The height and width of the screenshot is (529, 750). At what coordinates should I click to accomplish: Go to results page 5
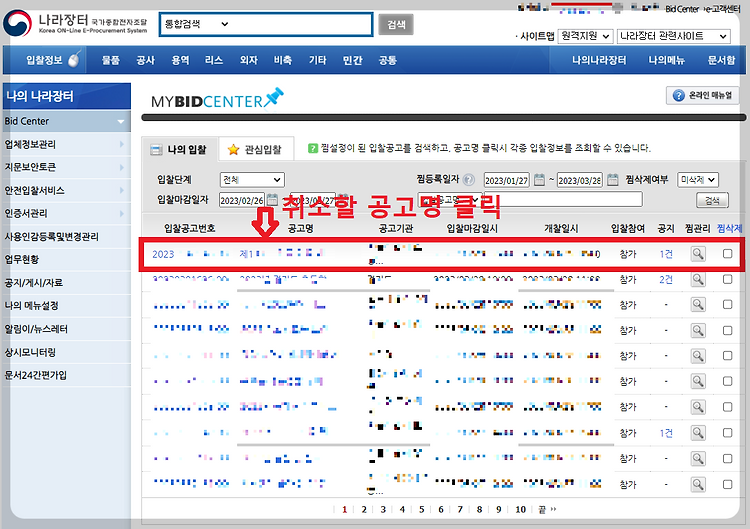pos(421,509)
